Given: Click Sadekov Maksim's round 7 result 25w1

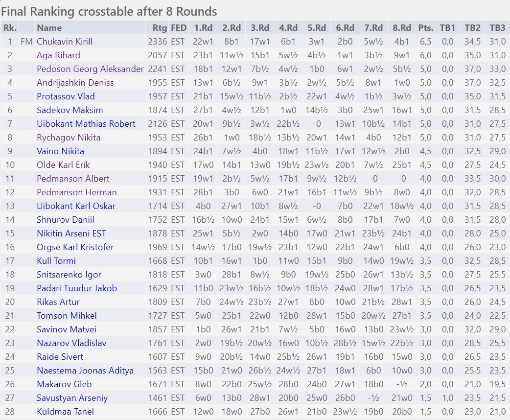Looking at the screenshot, I should 373,110.
